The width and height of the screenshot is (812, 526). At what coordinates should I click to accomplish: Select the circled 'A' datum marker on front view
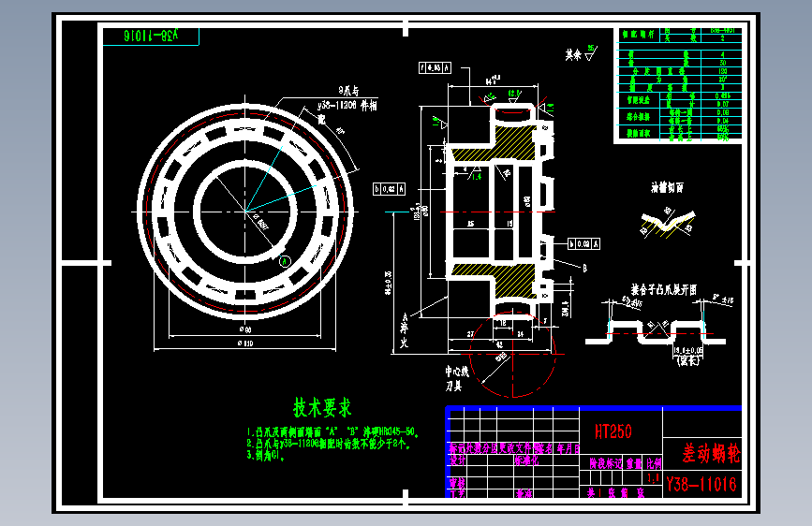click(x=285, y=261)
